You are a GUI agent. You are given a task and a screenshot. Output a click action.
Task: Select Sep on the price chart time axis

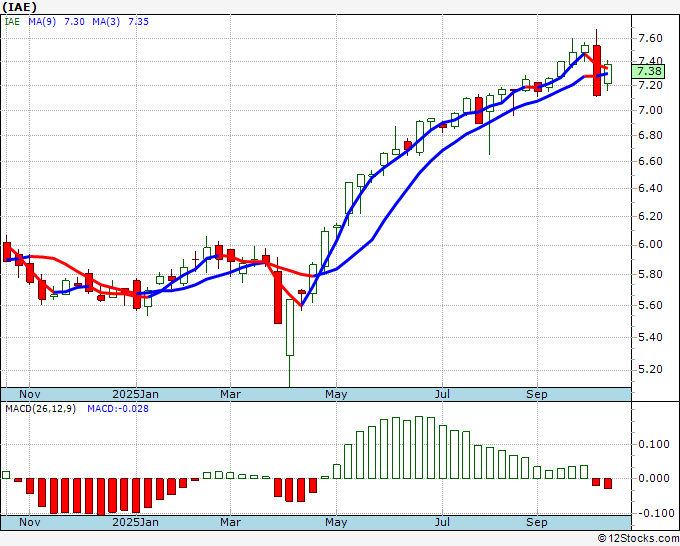[x=537, y=394]
